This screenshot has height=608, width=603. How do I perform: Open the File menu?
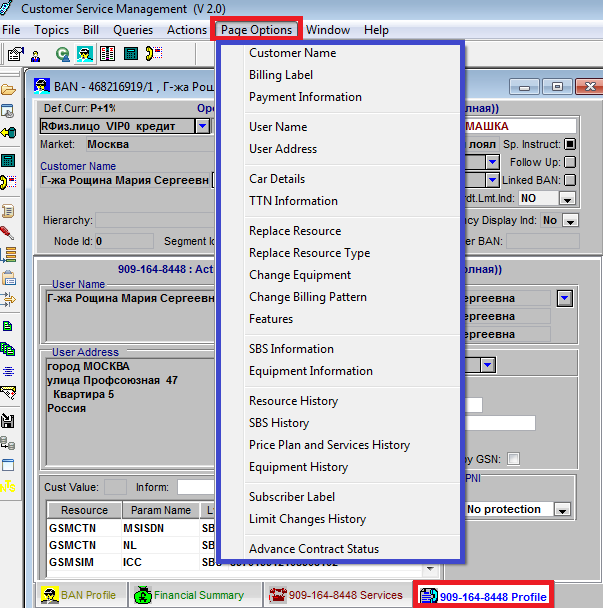[x=11, y=30]
